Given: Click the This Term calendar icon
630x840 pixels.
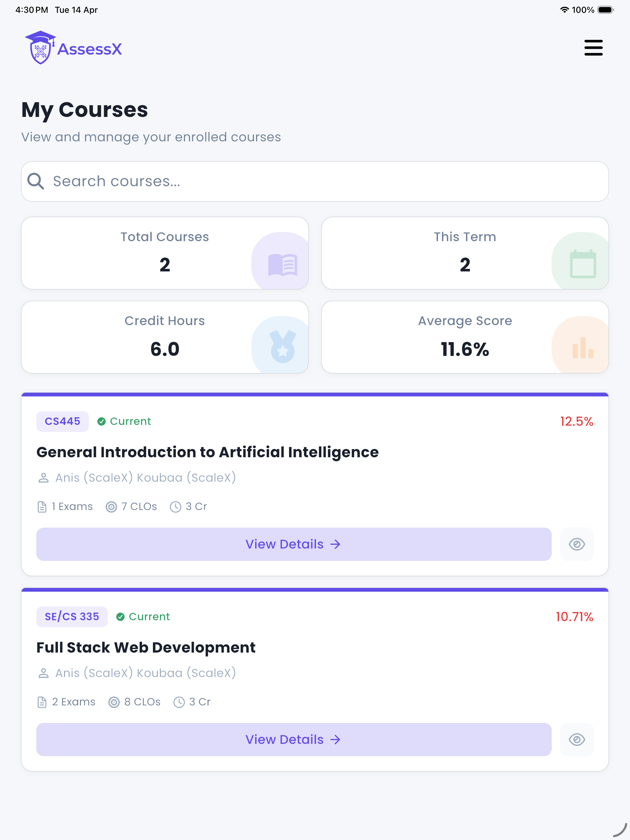Looking at the screenshot, I should tap(582, 264).
